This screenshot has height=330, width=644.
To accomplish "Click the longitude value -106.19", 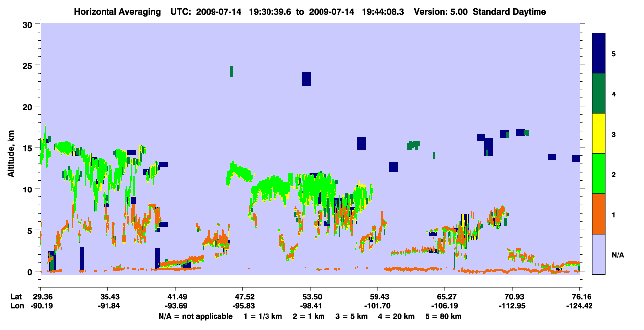I will [x=445, y=306].
